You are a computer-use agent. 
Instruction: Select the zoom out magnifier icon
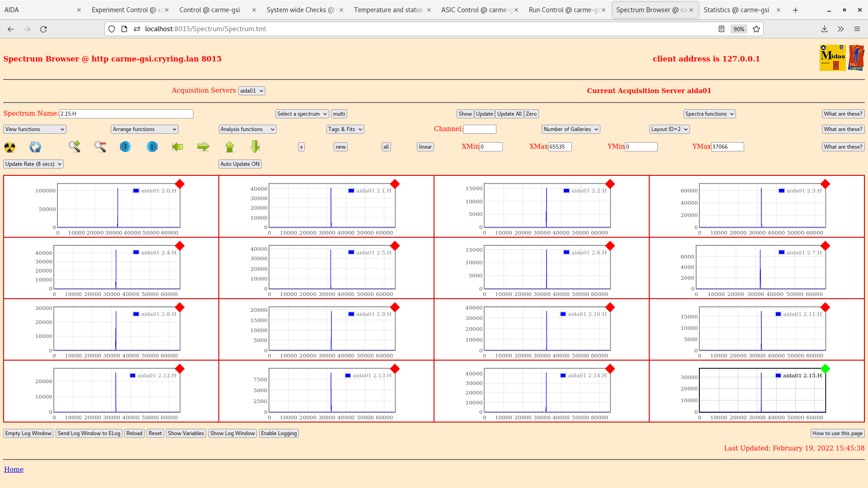[x=100, y=147]
